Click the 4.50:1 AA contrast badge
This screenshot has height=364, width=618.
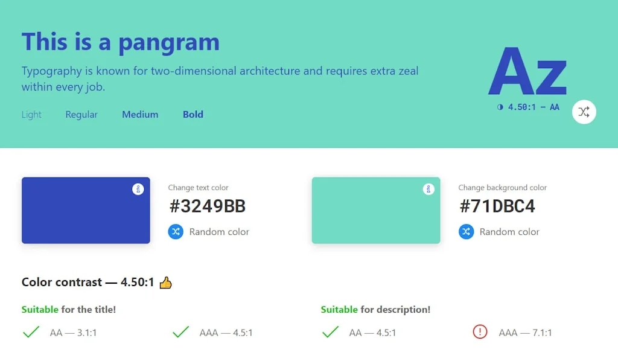(x=530, y=106)
